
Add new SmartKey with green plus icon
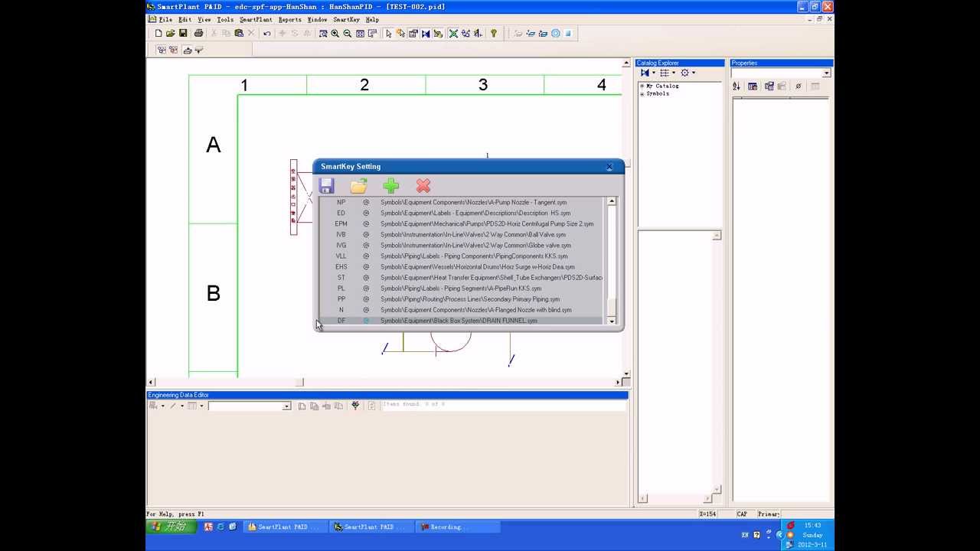391,186
